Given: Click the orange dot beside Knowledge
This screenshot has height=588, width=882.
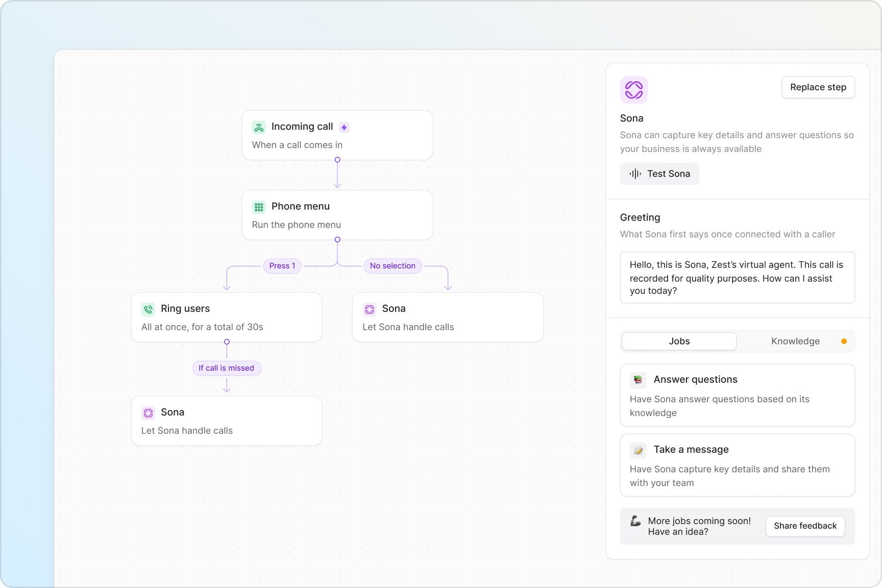Looking at the screenshot, I should click(844, 341).
